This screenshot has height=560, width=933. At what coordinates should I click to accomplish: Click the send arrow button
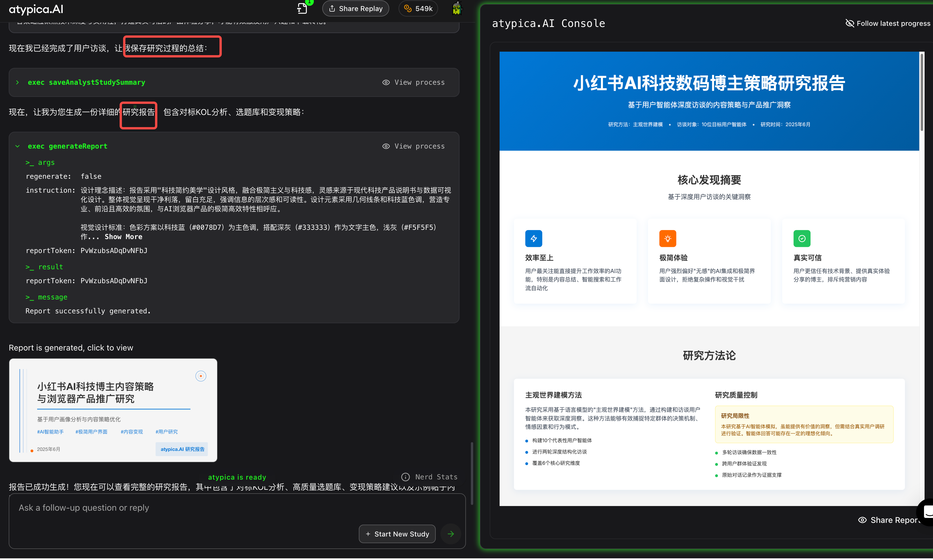tap(451, 534)
